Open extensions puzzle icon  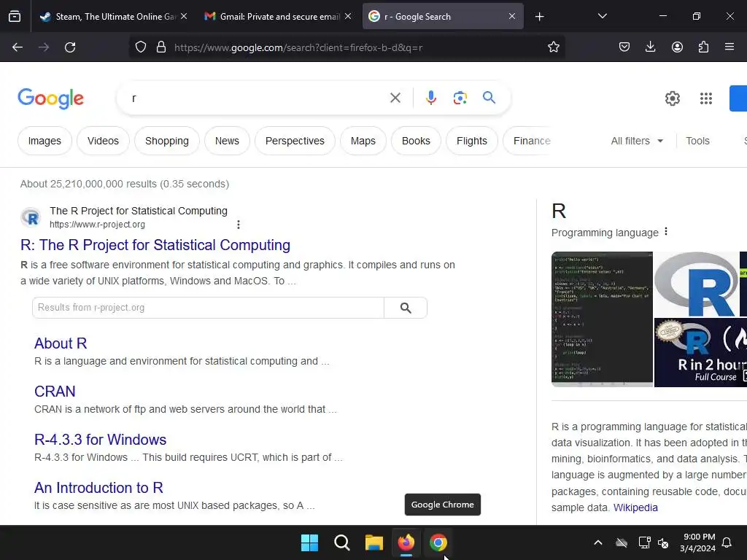703,47
